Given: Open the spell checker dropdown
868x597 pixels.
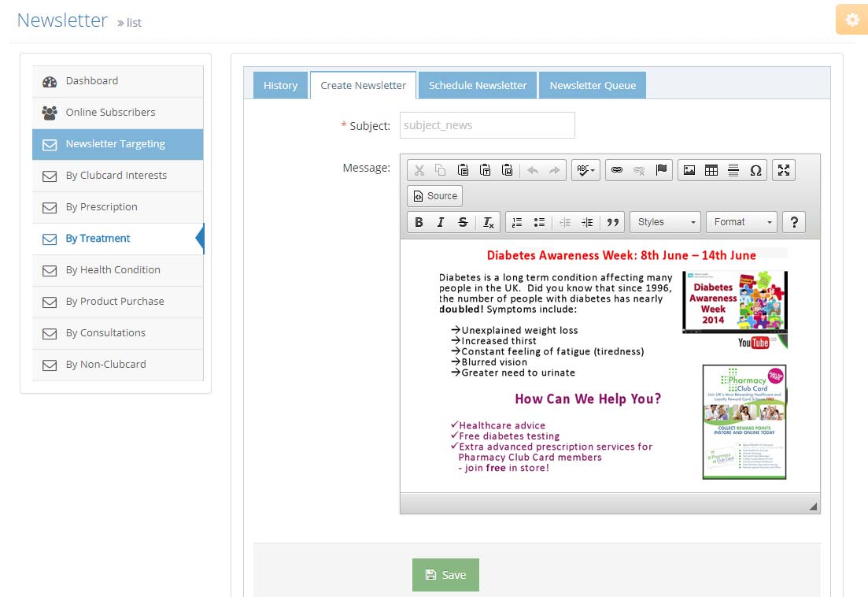Looking at the screenshot, I should [585, 170].
